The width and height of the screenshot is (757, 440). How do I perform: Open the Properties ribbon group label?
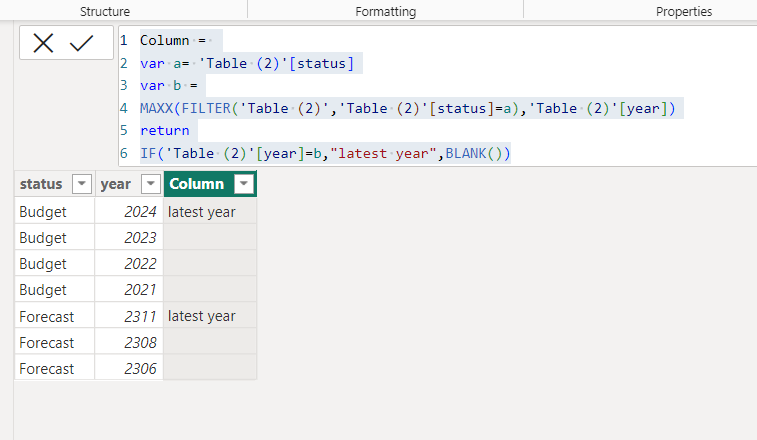(684, 11)
